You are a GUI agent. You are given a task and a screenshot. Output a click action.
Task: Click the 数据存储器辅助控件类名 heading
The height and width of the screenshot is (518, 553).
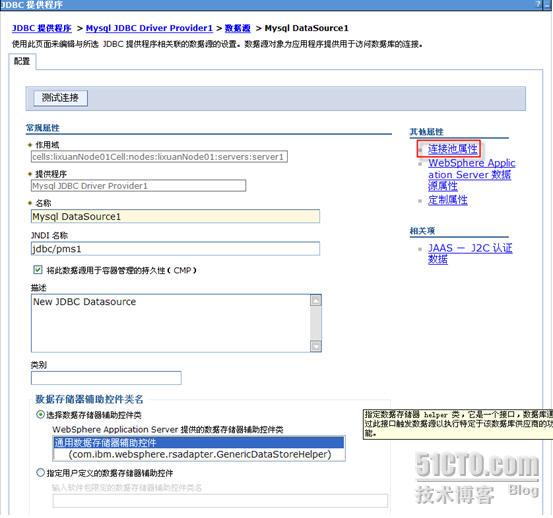[89, 399]
